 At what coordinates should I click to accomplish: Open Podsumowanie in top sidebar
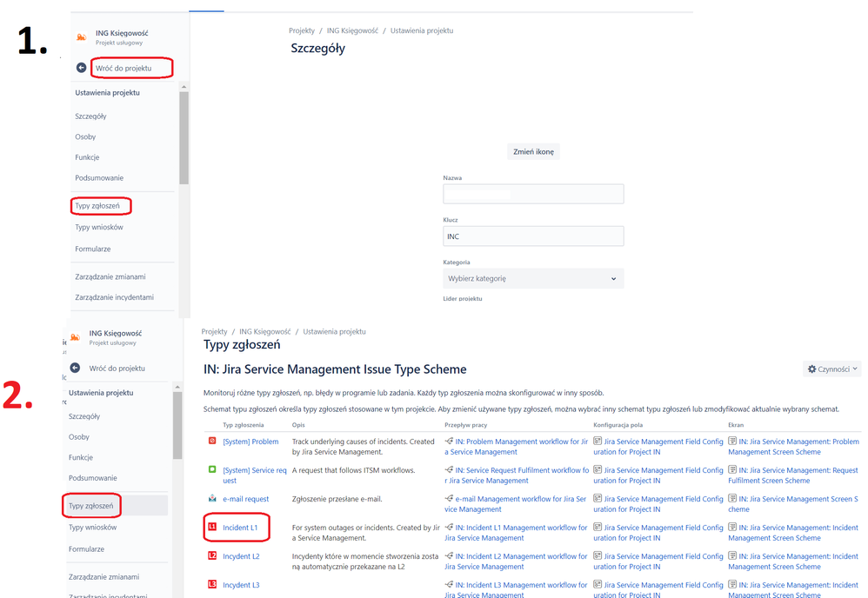pyautogui.click(x=99, y=177)
